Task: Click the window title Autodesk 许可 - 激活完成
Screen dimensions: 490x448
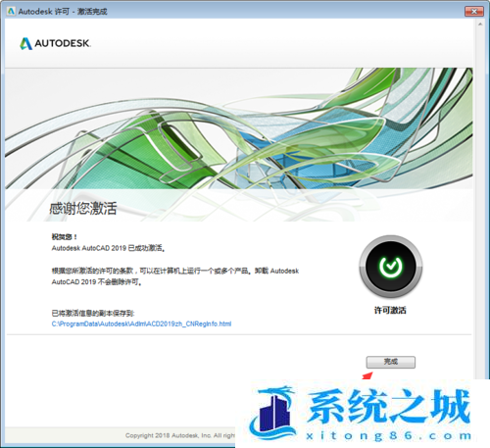Action: coord(63,12)
